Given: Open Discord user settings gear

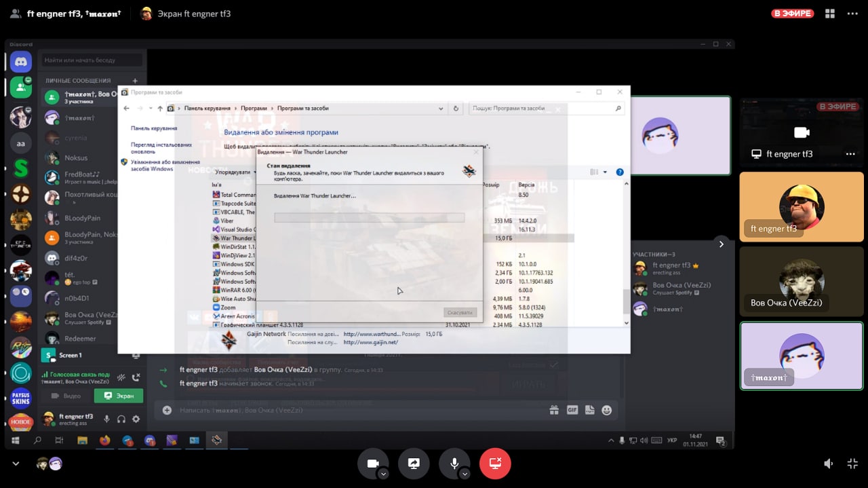Looking at the screenshot, I should (136, 419).
